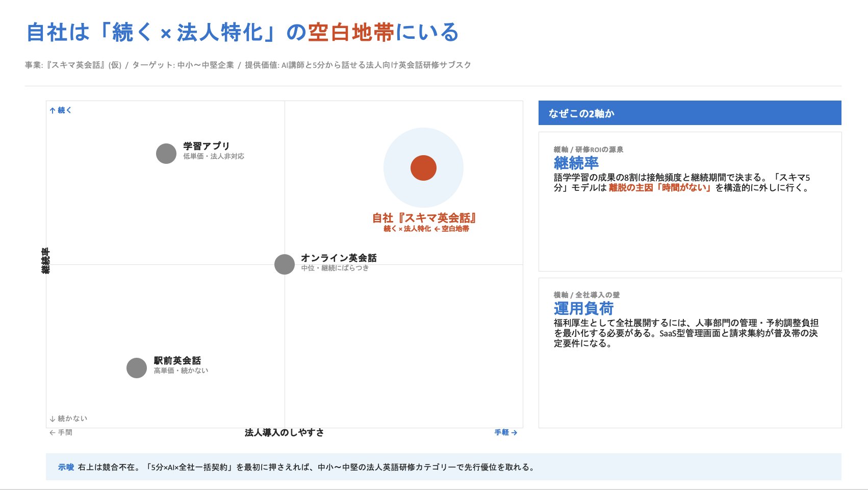
Task: Click the paragraph starting 福利厚生として
Action: [x=686, y=333]
